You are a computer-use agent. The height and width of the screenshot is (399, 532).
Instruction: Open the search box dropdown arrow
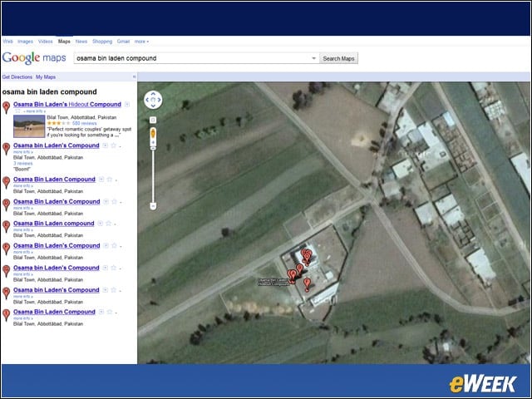point(314,58)
